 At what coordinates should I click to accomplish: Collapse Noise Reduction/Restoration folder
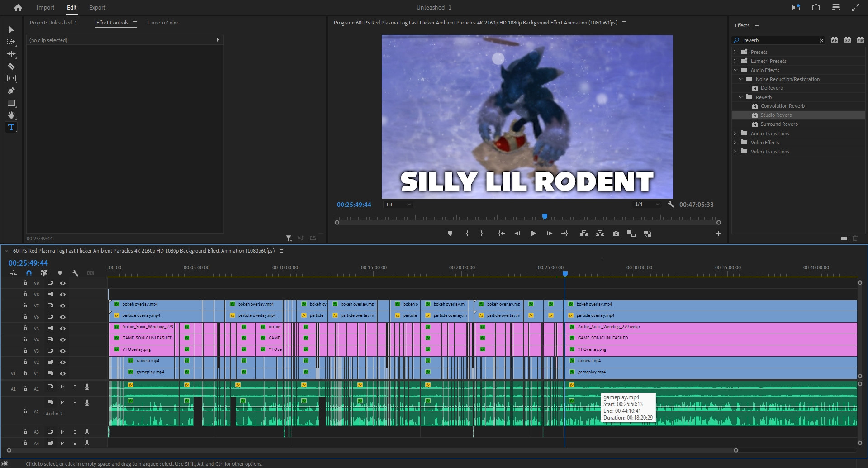tap(740, 79)
